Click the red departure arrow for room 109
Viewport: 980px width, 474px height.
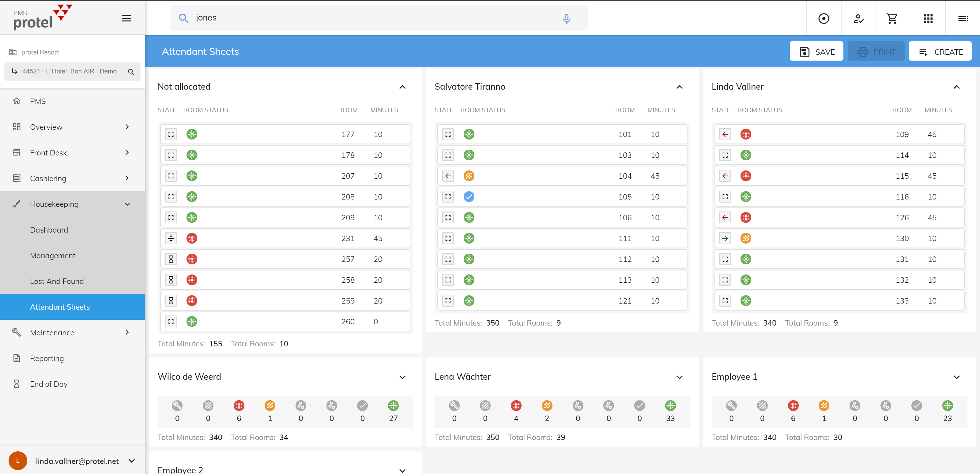click(725, 134)
